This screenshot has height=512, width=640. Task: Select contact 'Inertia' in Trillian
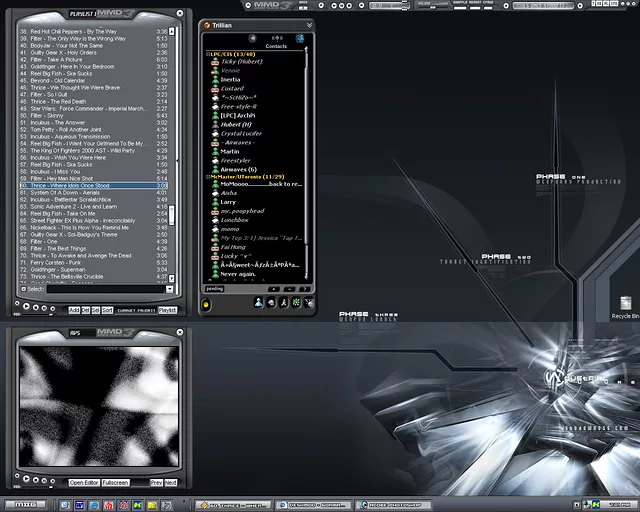[x=230, y=80]
